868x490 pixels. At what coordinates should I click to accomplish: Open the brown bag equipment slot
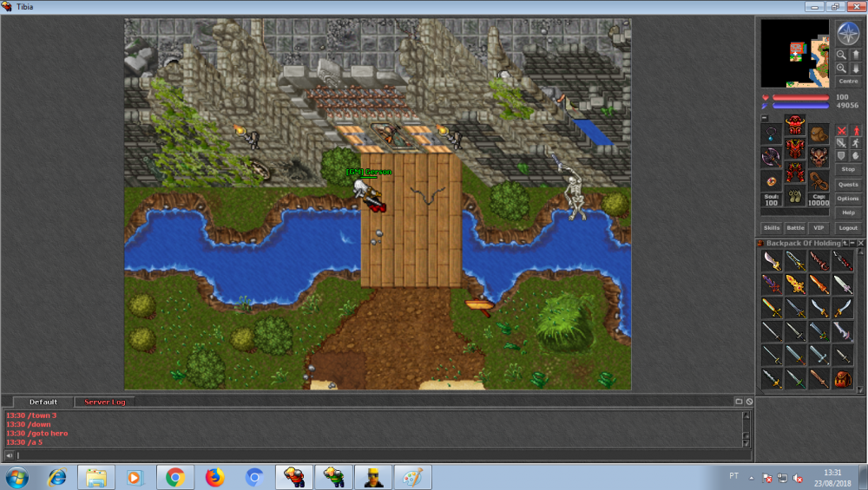pos(819,134)
